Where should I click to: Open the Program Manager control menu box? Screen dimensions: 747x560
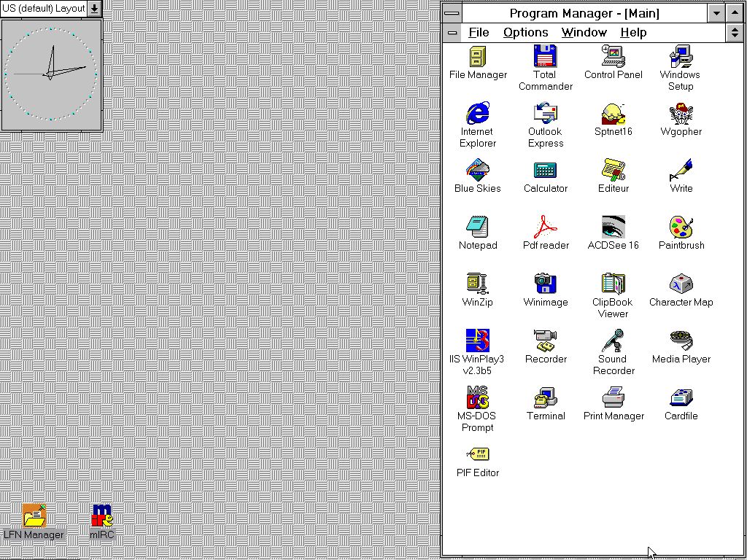(x=452, y=13)
